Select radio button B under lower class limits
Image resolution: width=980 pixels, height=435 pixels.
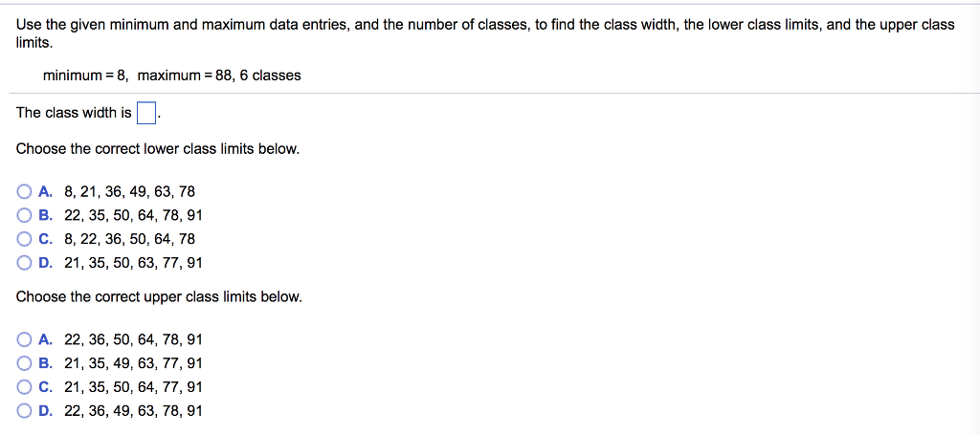(x=24, y=215)
